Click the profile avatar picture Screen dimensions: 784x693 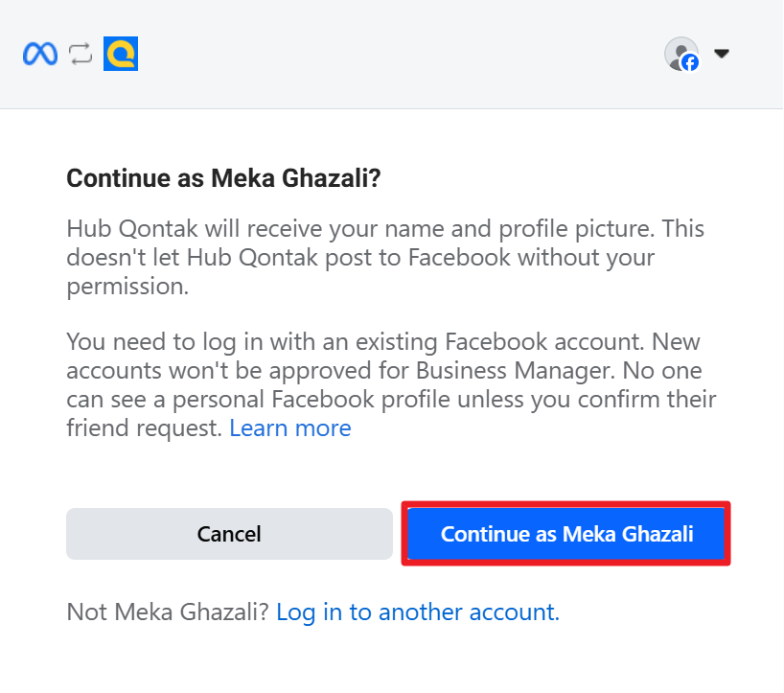pyautogui.click(x=680, y=53)
